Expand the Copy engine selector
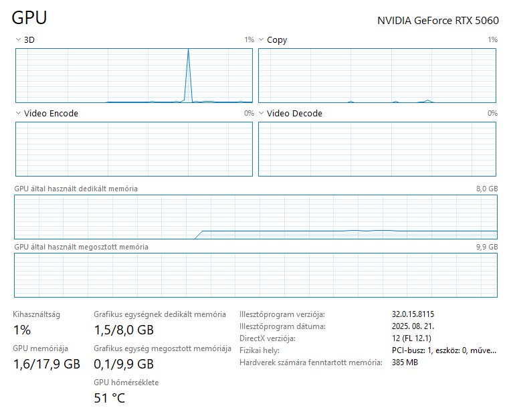This screenshot has width=505, height=420. 261,40
